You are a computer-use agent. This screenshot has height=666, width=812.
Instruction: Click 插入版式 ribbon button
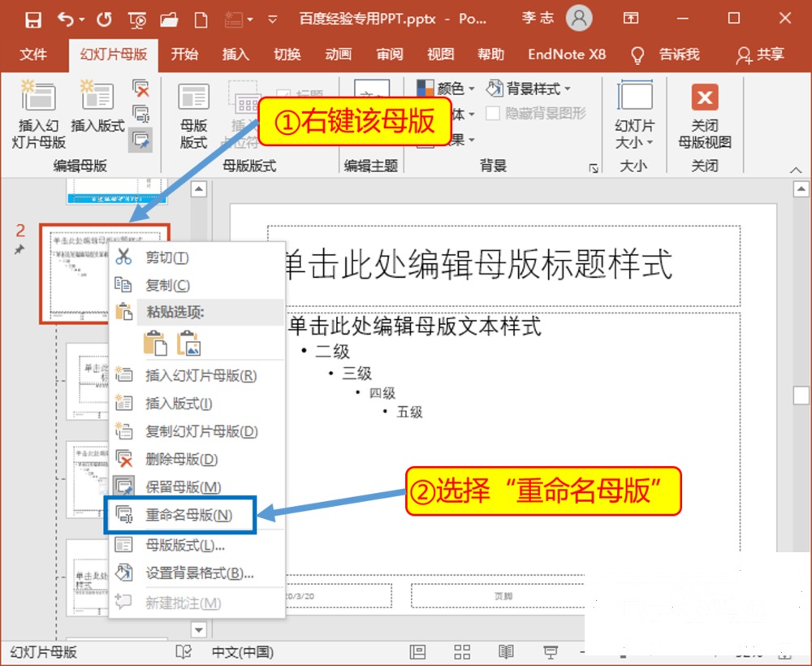[97, 106]
